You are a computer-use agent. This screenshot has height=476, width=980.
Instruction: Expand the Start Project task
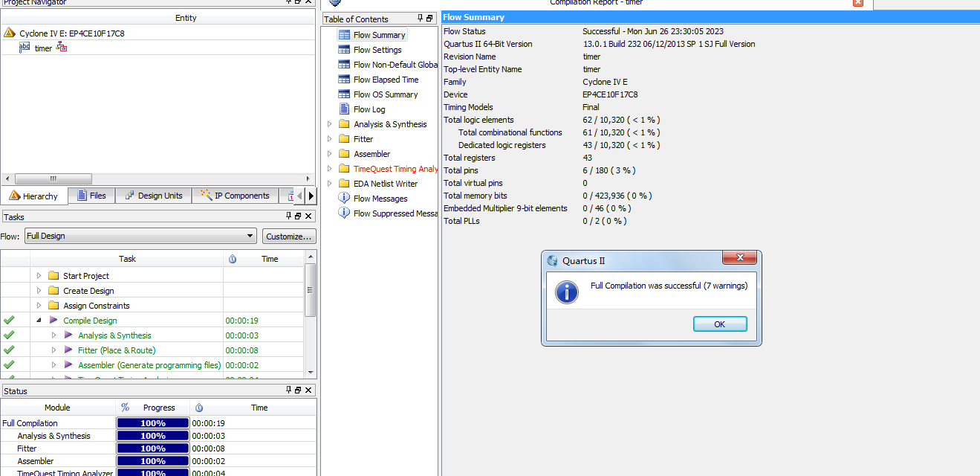39,276
